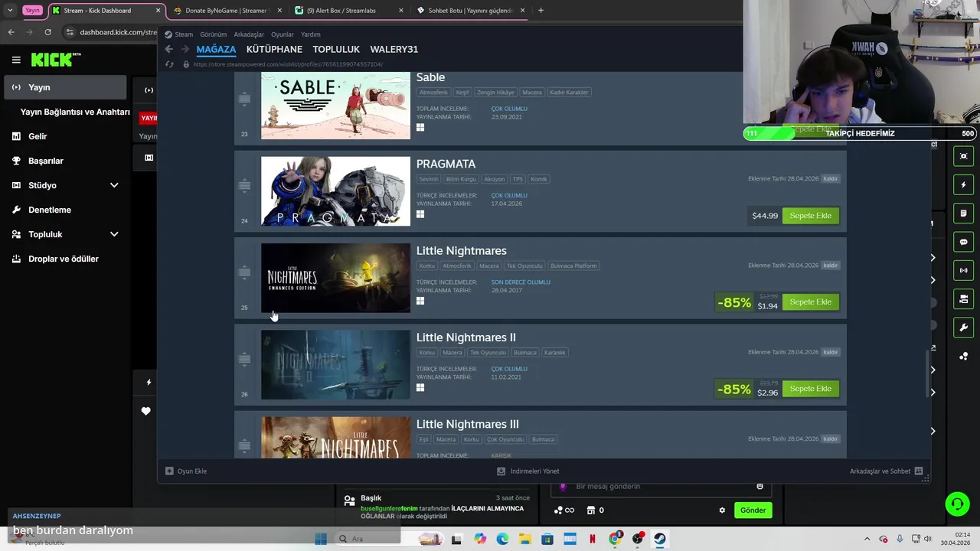
Task: Open Yayın Bağlantısı ve Anahtarı link
Action: 75,112
